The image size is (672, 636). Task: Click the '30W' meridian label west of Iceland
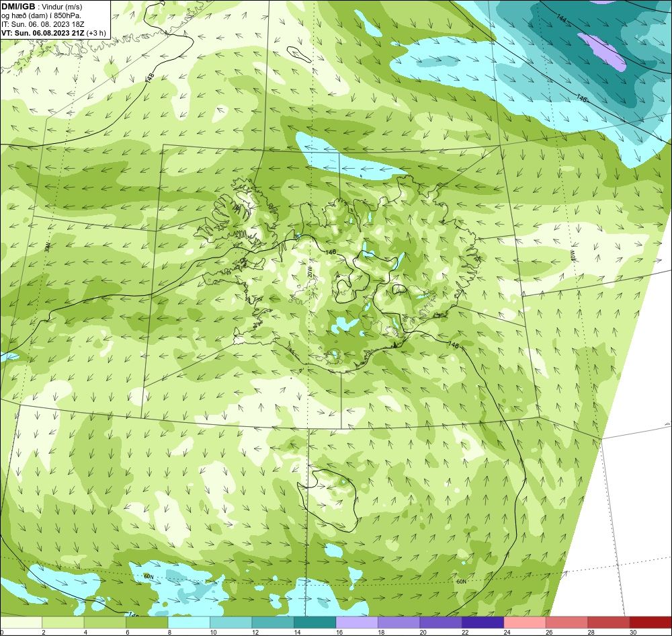[47, 247]
